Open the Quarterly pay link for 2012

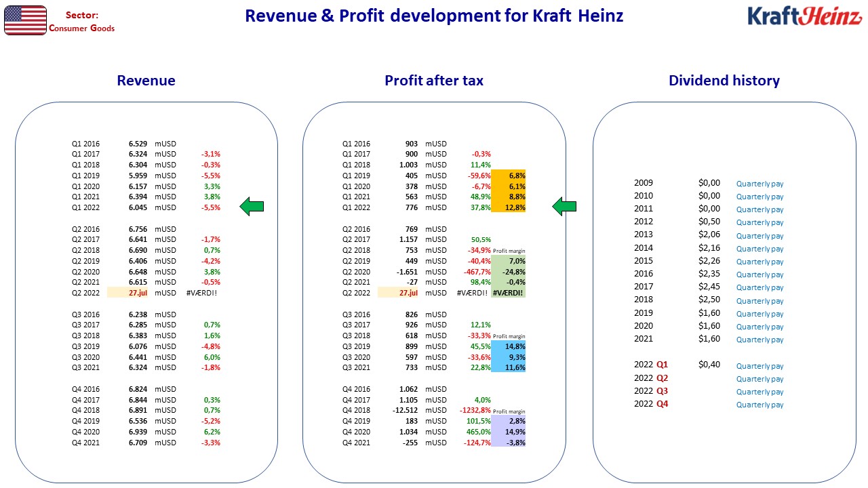click(x=759, y=222)
